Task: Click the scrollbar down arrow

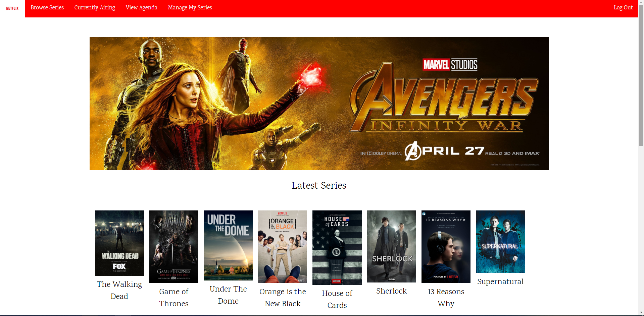Action: click(641, 313)
